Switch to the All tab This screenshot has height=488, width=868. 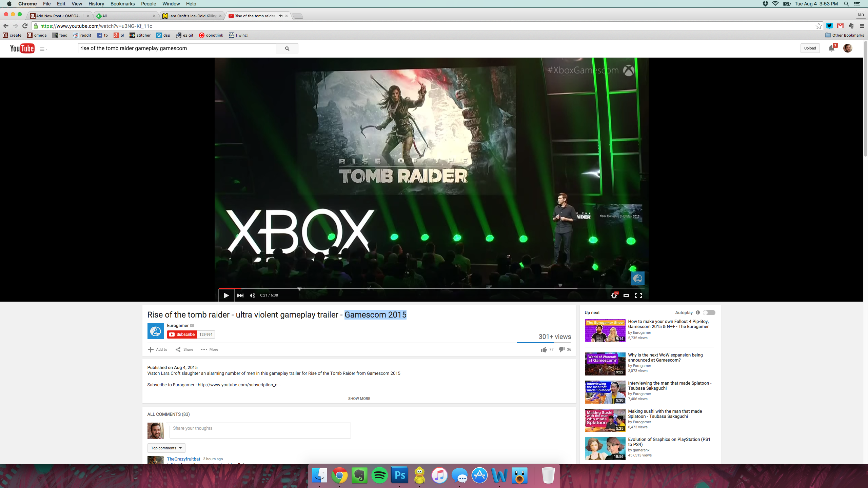click(126, 16)
